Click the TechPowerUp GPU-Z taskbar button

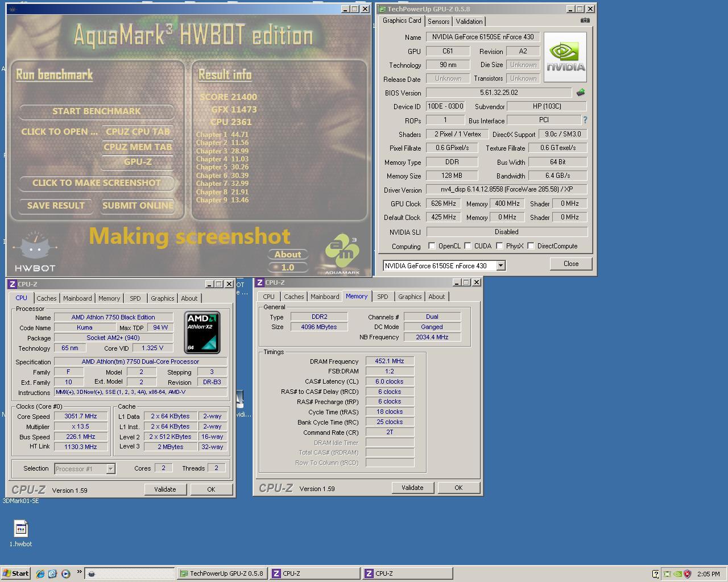tap(222, 573)
